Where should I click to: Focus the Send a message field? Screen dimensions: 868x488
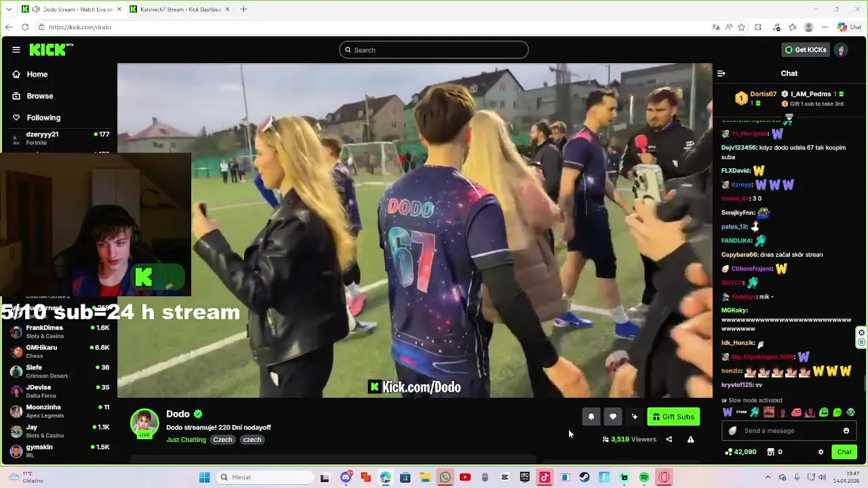(789, 430)
